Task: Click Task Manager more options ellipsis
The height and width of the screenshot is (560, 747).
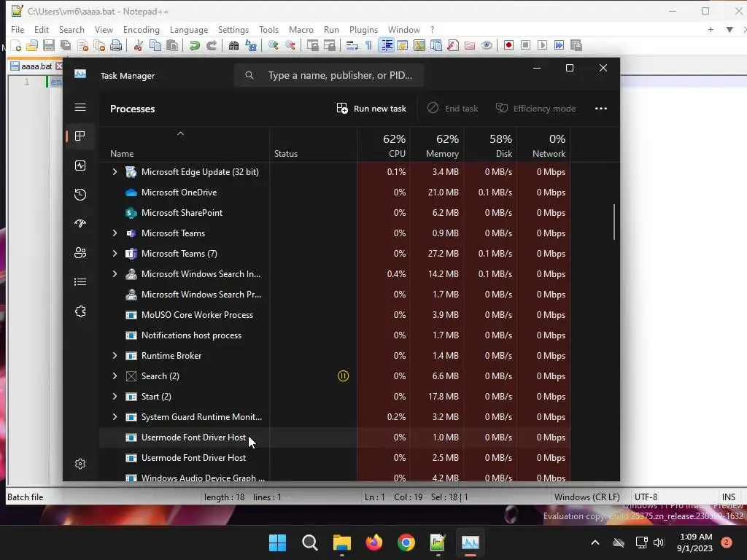Action: coord(601,109)
